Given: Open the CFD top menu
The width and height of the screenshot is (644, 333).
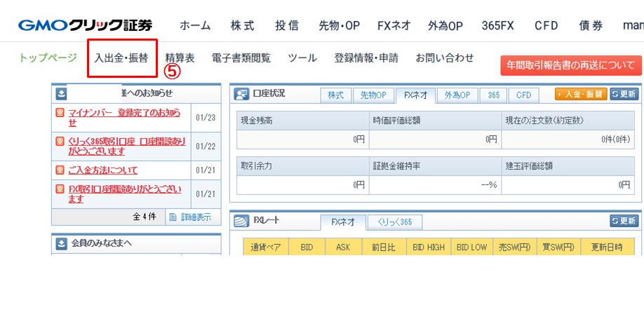Looking at the screenshot, I should [546, 26].
